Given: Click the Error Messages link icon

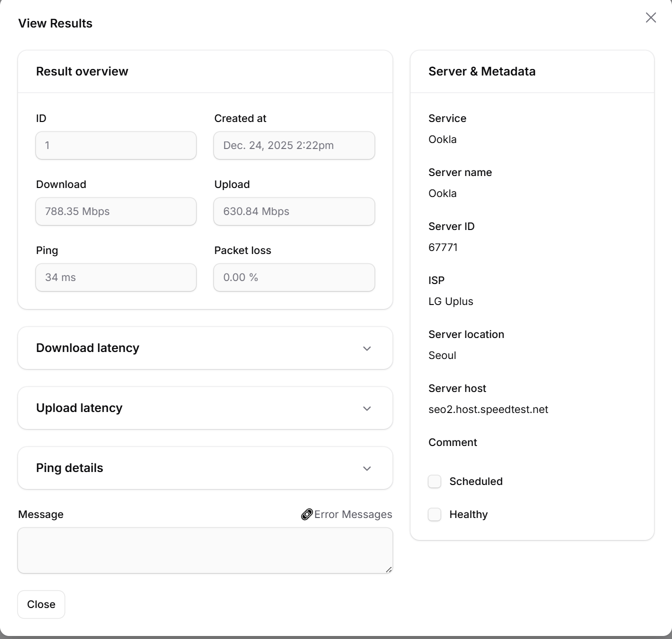Looking at the screenshot, I should [306, 514].
